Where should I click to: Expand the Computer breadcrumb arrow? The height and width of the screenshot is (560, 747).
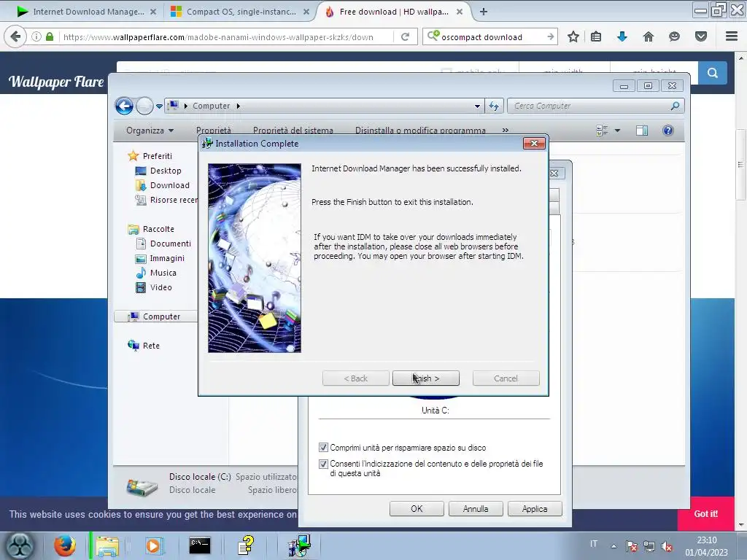(239, 106)
